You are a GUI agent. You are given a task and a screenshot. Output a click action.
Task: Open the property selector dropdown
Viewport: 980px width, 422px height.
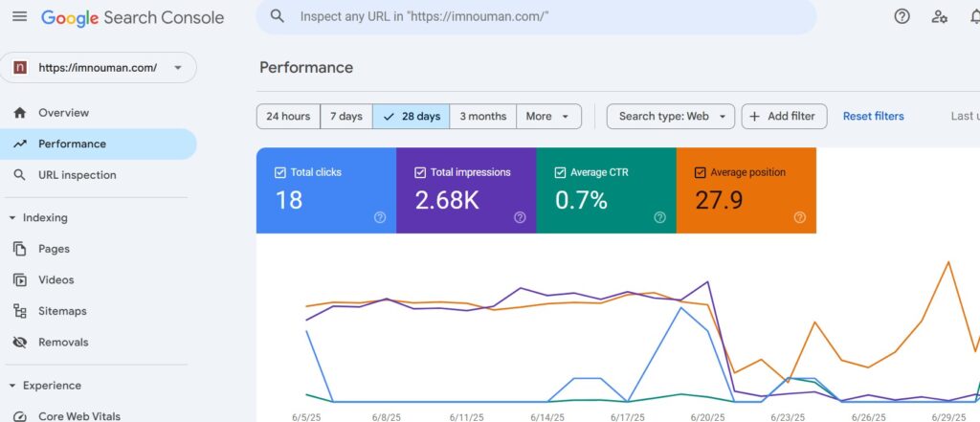click(99, 68)
